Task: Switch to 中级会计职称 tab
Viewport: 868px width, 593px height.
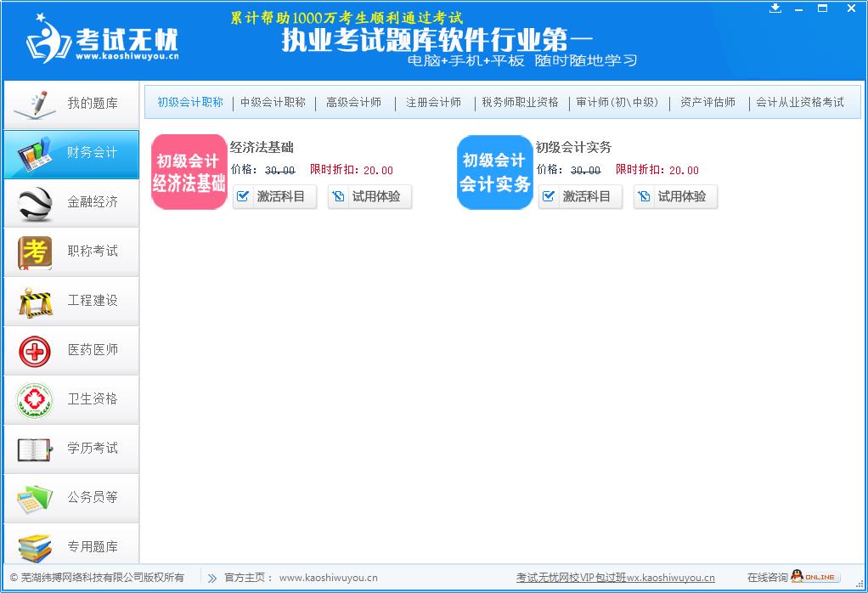Action: [x=273, y=103]
